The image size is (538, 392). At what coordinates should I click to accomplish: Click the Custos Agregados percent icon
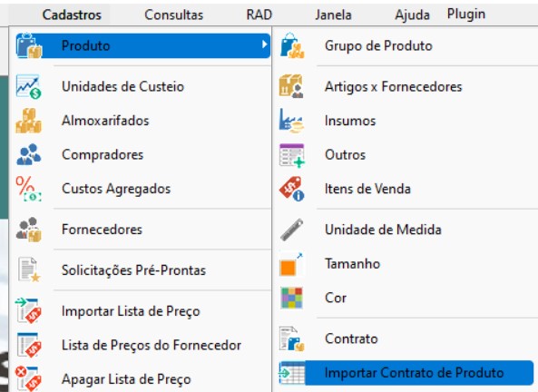click(x=28, y=189)
